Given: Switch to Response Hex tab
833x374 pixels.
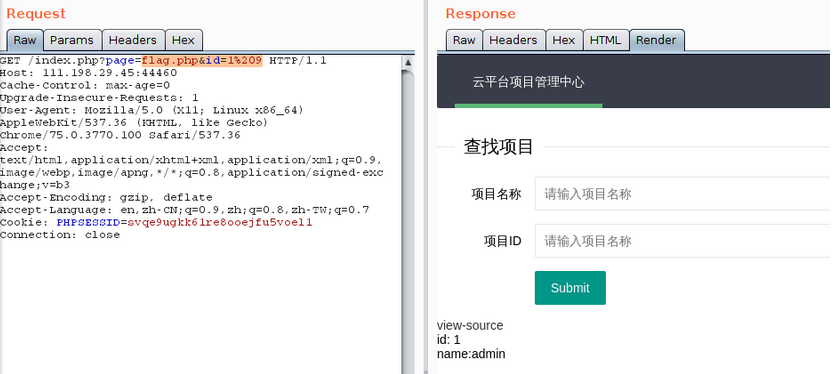Looking at the screenshot, I should click(564, 40).
